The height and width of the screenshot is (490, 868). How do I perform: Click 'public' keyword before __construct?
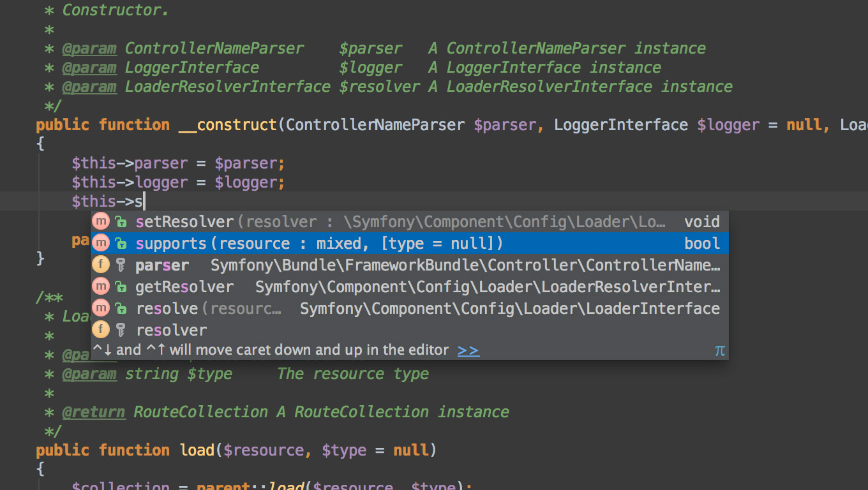[63, 125]
